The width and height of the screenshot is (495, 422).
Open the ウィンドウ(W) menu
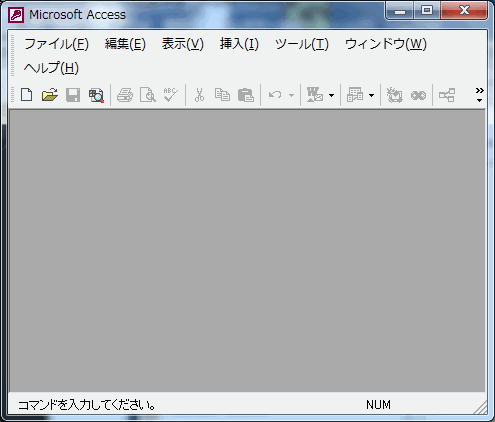click(x=386, y=44)
